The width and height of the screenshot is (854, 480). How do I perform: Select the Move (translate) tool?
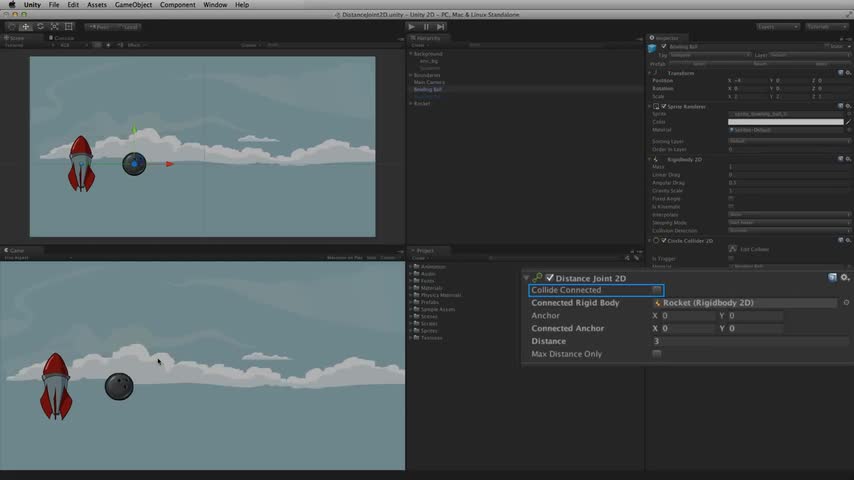click(26, 27)
